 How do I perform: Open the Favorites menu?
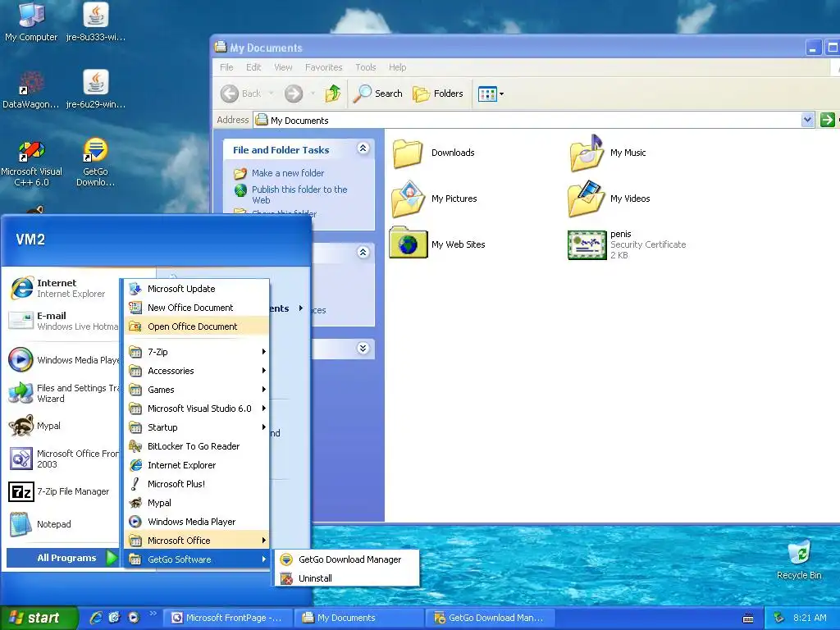tap(323, 67)
